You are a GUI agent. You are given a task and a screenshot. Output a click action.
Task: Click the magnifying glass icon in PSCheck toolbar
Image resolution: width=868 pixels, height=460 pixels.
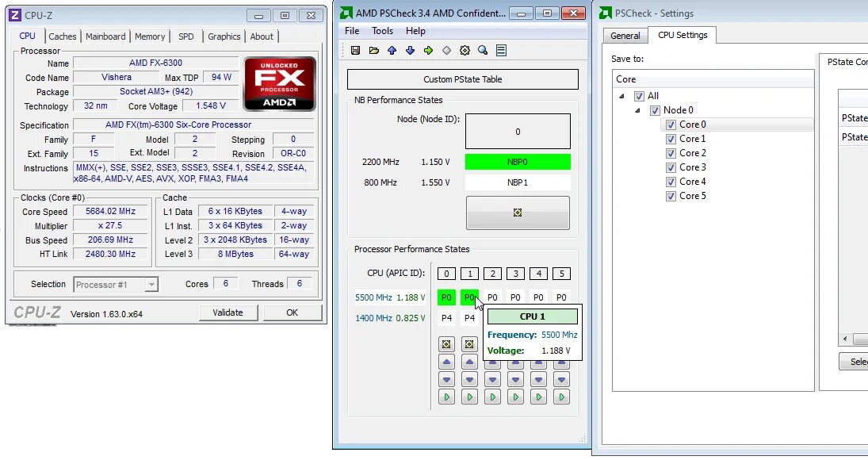point(484,51)
